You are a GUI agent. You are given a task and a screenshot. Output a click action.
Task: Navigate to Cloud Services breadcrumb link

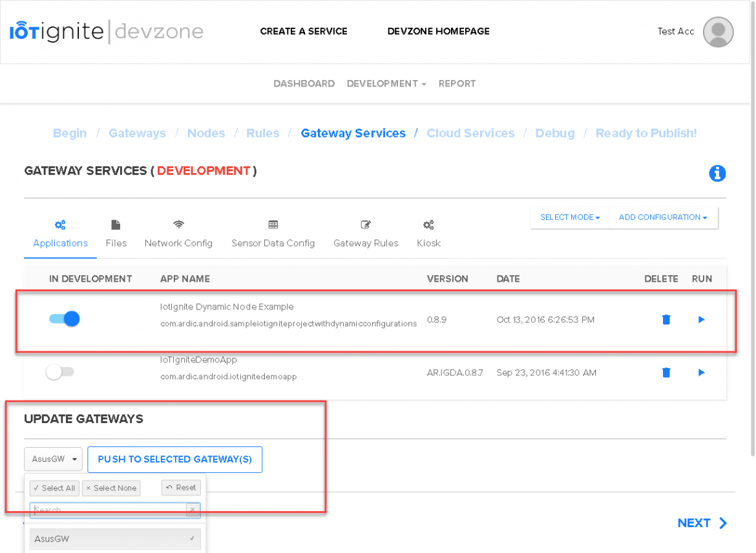(x=470, y=133)
